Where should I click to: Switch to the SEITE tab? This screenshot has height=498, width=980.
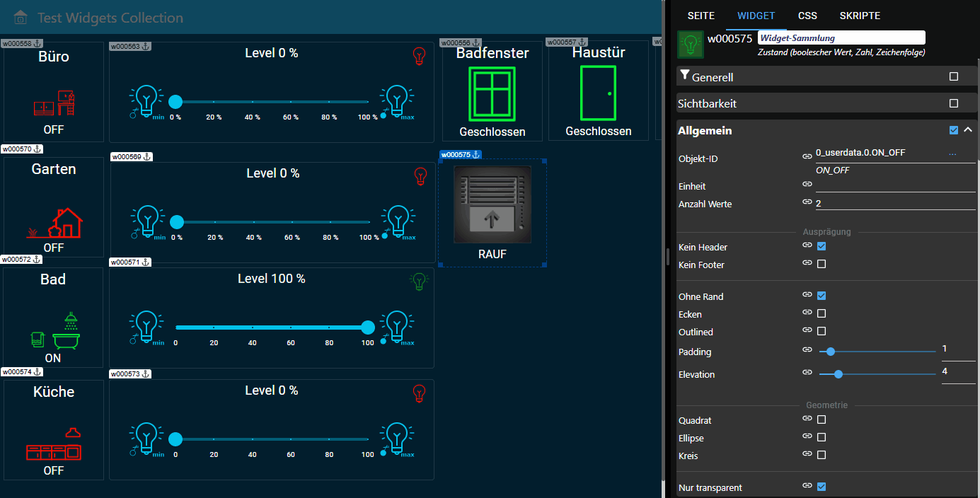click(701, 16)
